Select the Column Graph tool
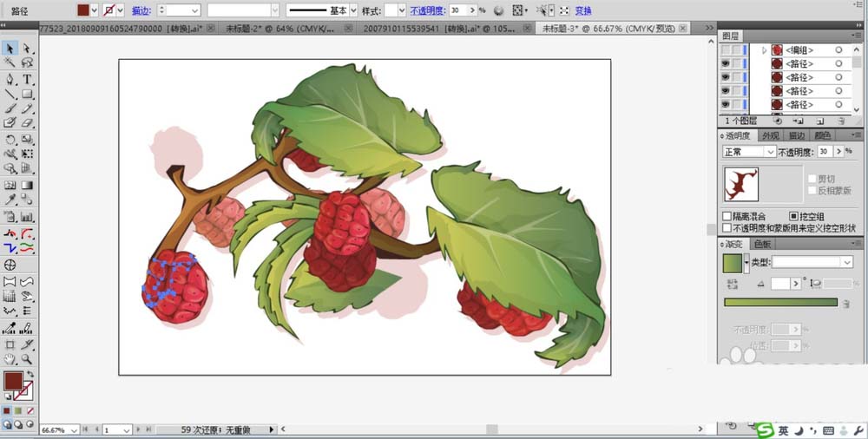The image size is (868, 439). click(x=27, y=216)
